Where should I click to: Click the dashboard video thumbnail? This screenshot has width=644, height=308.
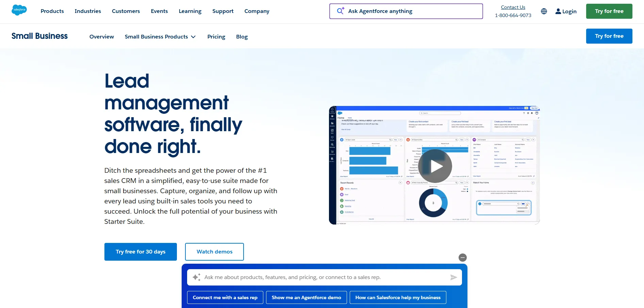point(434,165)
